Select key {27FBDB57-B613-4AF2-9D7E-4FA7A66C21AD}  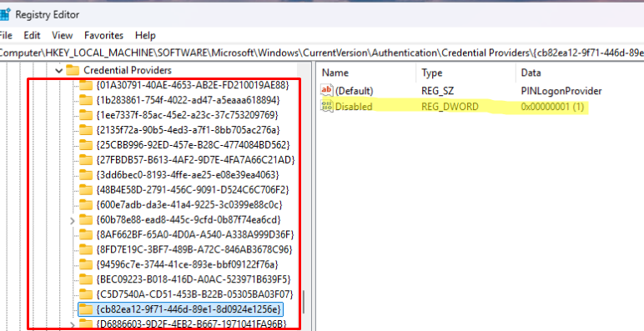tap(195, 160)
